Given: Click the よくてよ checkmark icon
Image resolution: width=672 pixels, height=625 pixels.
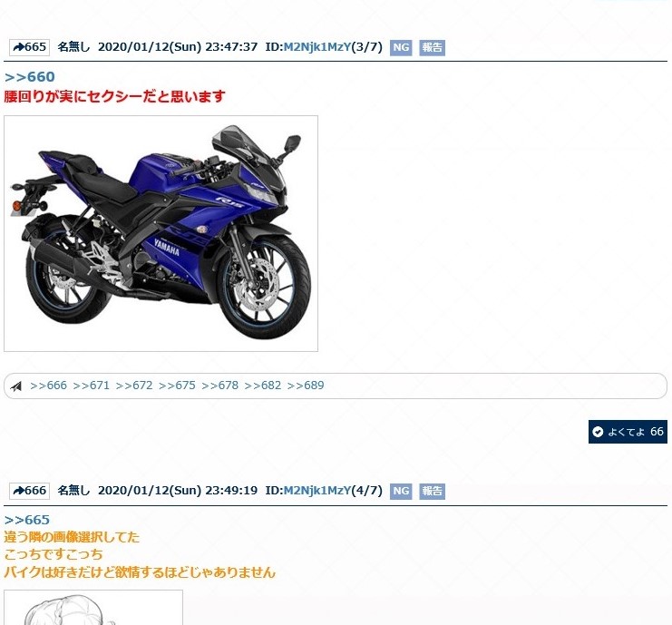Looking at the screenshot, I should [x=598, y=432].
